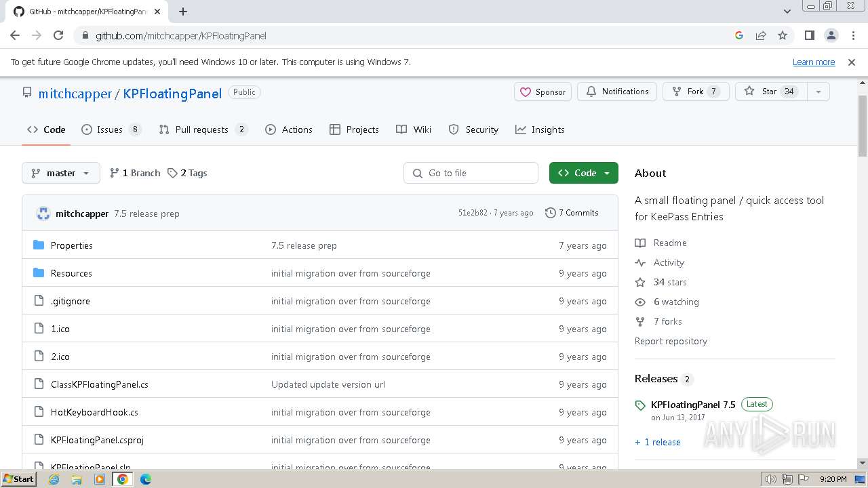Open mitchcapper owner profile link
This screenshot has height=488, width=868.
(x=75, y=94)
